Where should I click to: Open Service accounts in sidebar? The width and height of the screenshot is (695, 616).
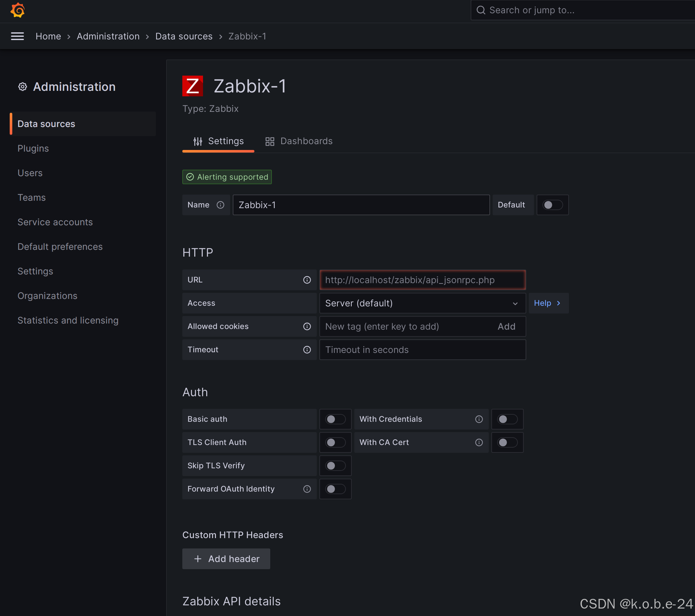pyautogui.click(x=55, y=222)
